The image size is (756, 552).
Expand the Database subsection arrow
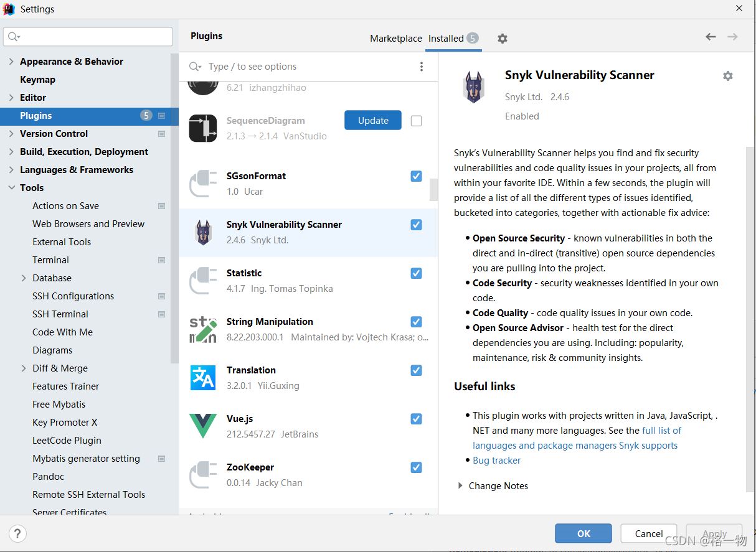tap(24, 278)
